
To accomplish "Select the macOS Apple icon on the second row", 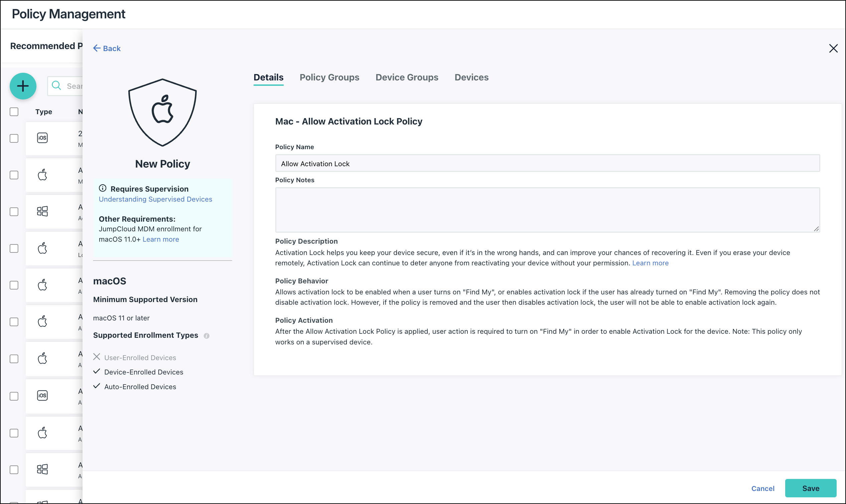I will tap(42, 175).
